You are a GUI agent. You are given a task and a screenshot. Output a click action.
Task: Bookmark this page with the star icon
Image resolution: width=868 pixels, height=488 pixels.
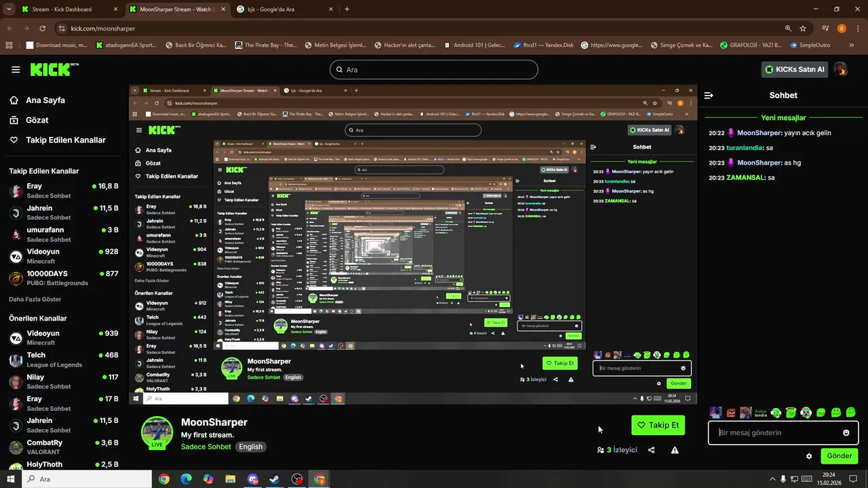pyautogui.click(x=803, y=28)
